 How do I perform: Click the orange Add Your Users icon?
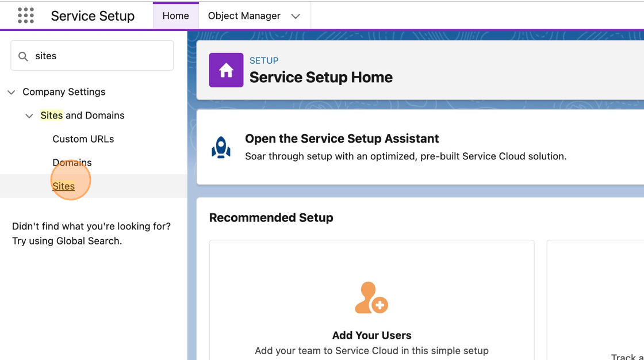click(x=371, y=297)
